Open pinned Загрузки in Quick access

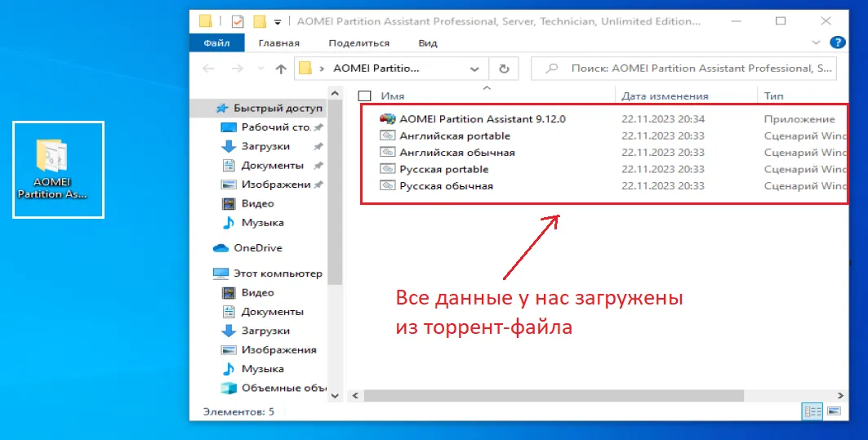point(272,146)
